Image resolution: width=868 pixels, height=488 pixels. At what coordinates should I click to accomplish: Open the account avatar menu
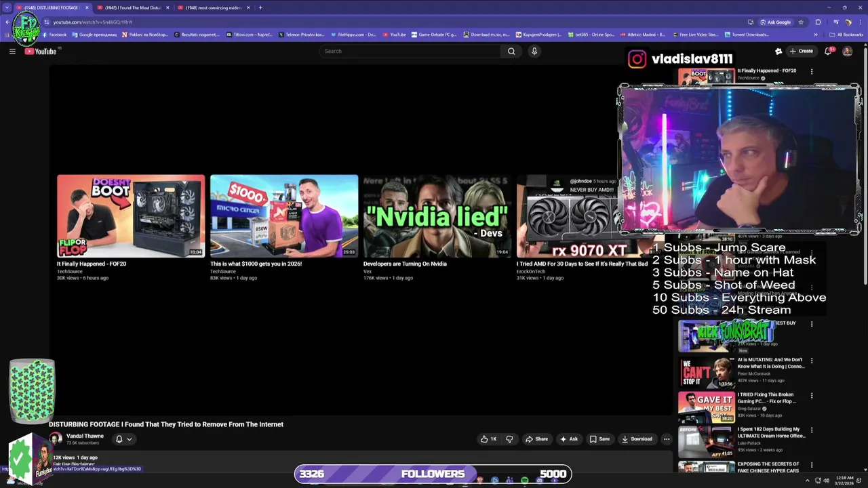(847, 52)
